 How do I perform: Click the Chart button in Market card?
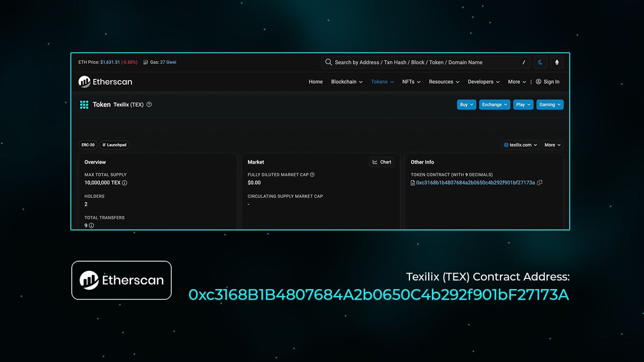pos(382,162)
